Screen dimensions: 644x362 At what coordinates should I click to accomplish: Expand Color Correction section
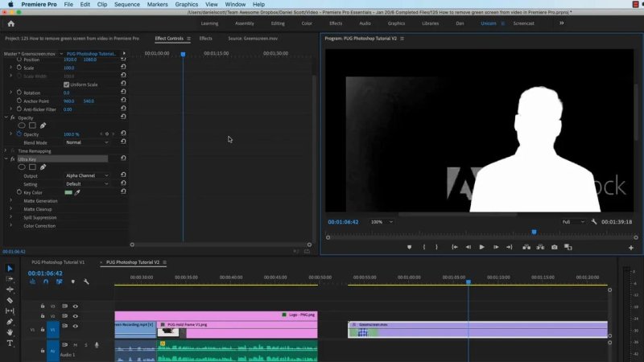click(x=10, y=225)
